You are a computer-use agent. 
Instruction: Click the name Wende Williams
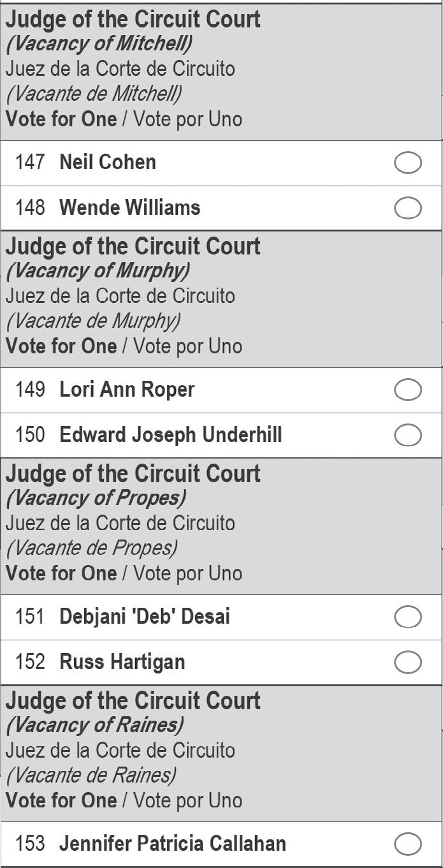click(130, 207)
